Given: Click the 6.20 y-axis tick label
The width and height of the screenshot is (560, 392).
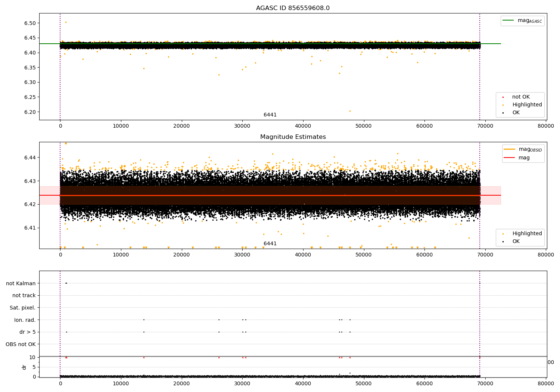Looking at the screenshot, I should 30,112.
